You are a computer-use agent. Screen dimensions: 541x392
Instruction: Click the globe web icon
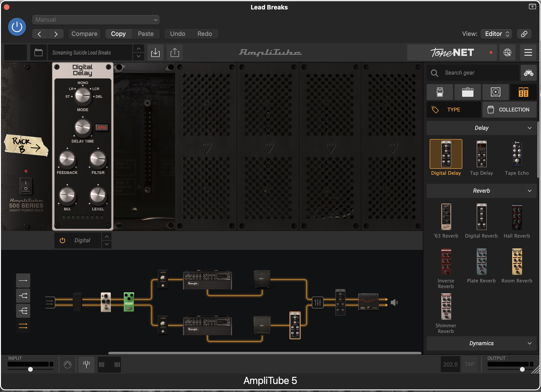507,52
